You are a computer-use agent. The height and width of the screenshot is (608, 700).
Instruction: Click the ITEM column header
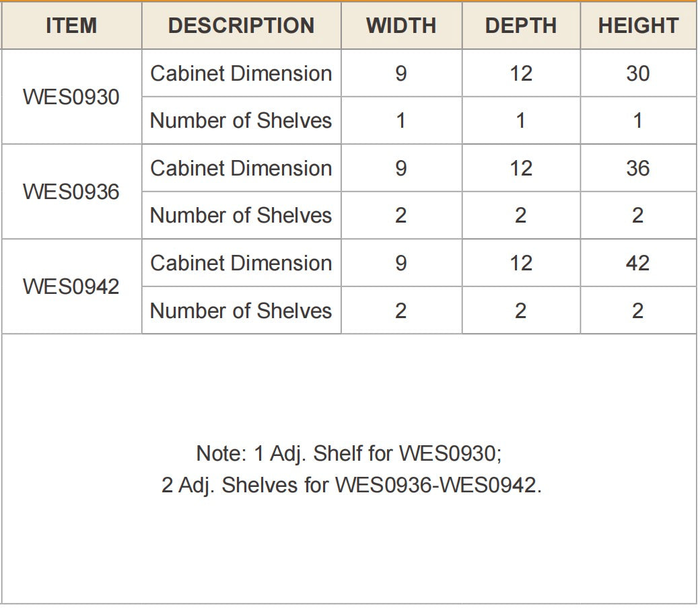tap(71, 26)
